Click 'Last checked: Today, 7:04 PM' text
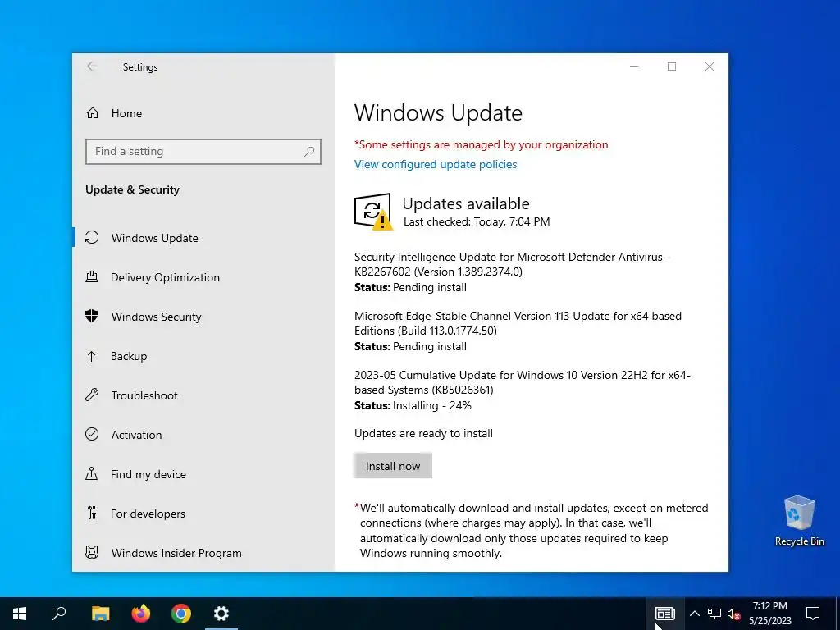The image size is (840, 630). point(477,221)
